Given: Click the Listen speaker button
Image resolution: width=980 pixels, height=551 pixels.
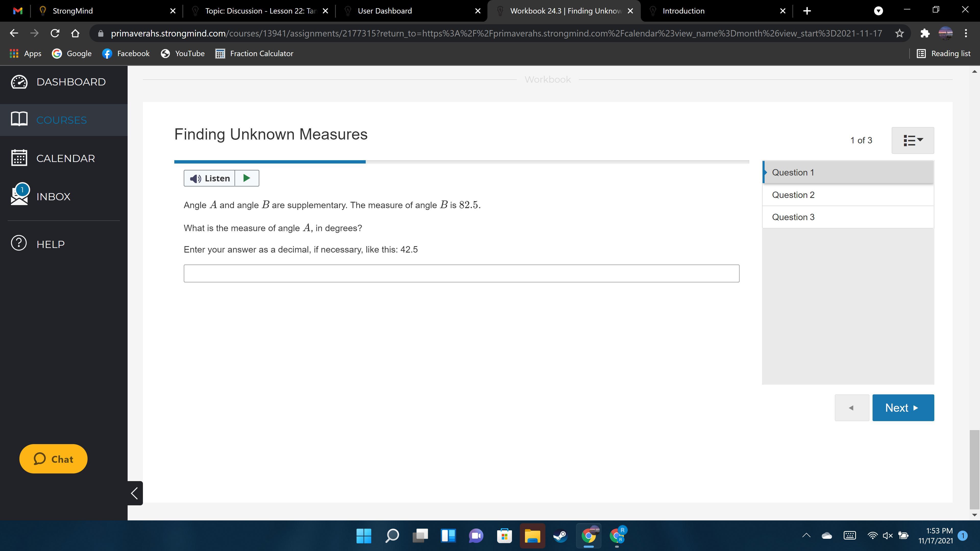Looking at the screenshot, I should click(210, 178).
